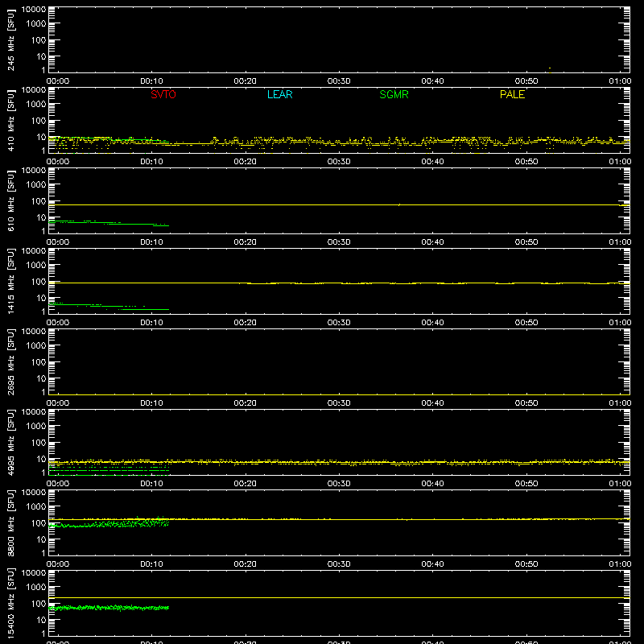The height and width of the screenshot is (644, 644).
Task: Click the 00:30 time label under 8800 MHz panel
Action: click(339, 564)
